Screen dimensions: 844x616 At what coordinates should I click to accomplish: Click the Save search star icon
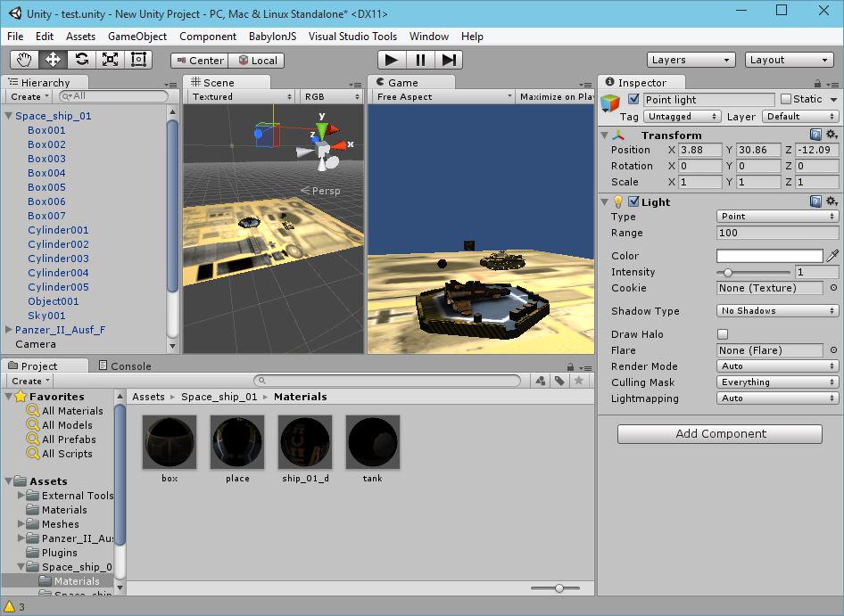579,381
